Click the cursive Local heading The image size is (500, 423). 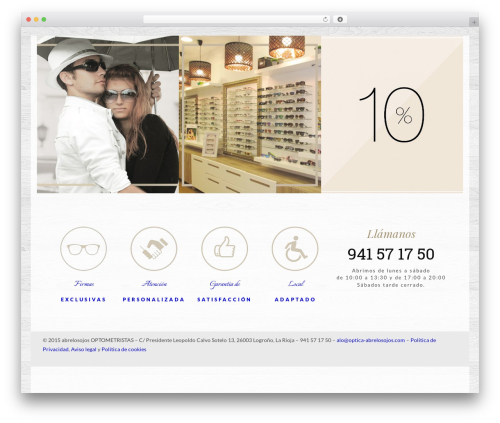tap(296, 284)
